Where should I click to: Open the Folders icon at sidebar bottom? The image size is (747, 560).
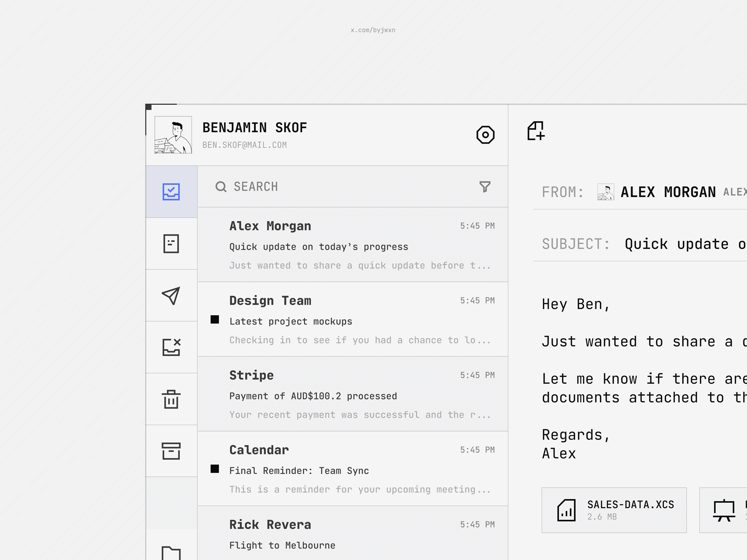pyautogui.click(x=171, y=552)
